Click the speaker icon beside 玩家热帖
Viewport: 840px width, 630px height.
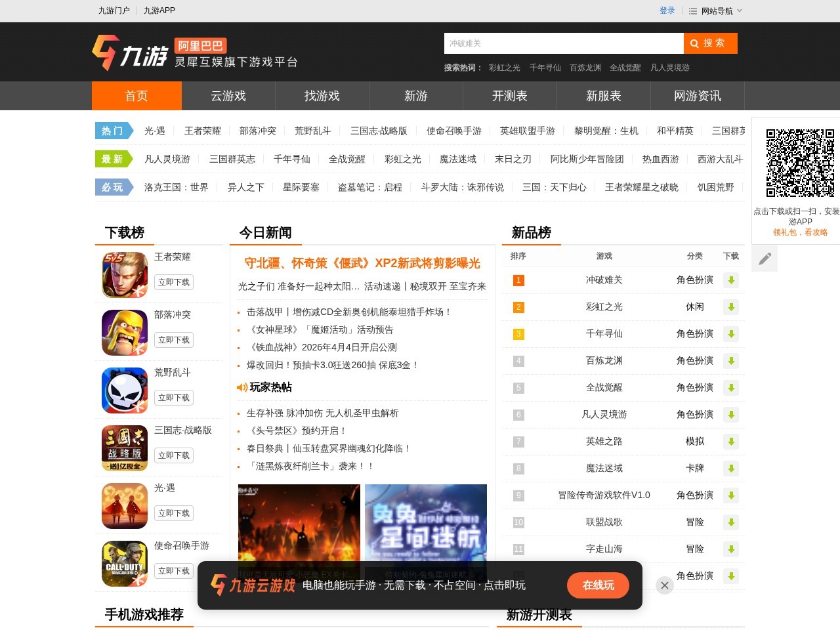[x=241, y=387]
